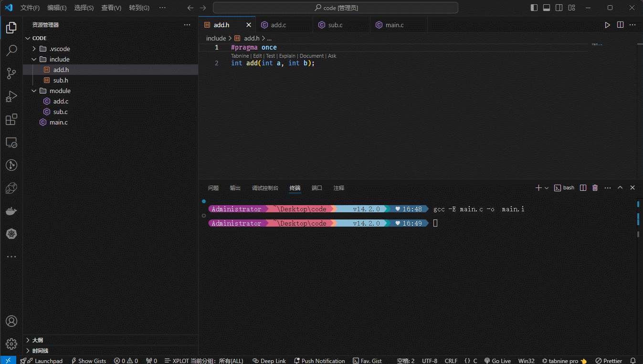The height and width of the screenshot is (364, 643).
Task: Maximize the terminal panel with the chevron
Action: tap(620, 188)
